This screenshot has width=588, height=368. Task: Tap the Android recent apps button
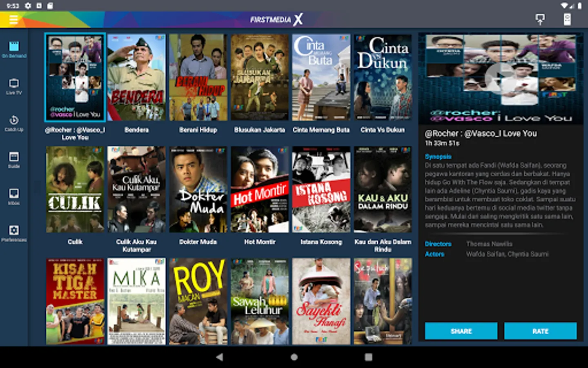(368, 357)
